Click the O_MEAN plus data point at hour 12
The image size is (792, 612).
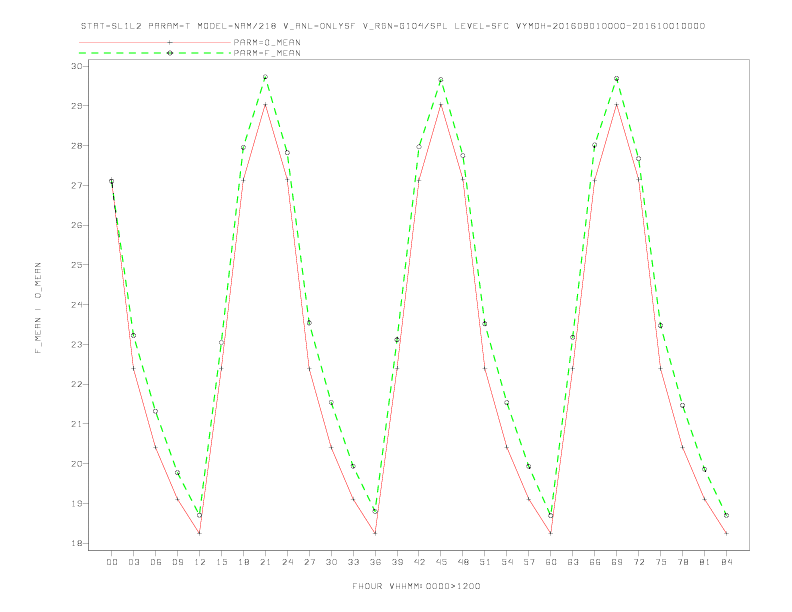pos(200,533)
